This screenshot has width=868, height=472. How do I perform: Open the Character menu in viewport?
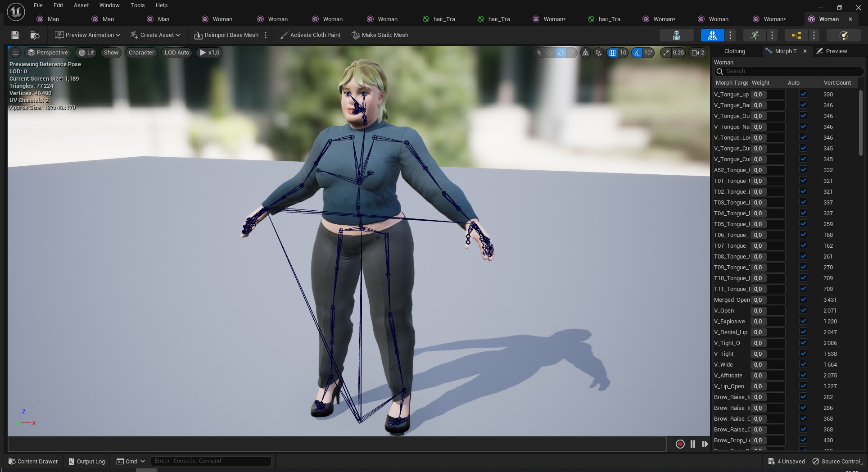(x=141, y=53)
